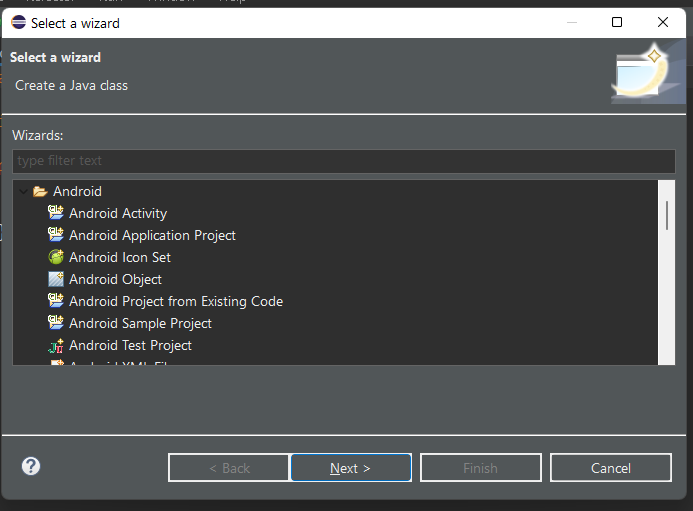Click the Android Icon Set icon
Viewport: 693px width, 511px height.
click(x=56, y=257)
